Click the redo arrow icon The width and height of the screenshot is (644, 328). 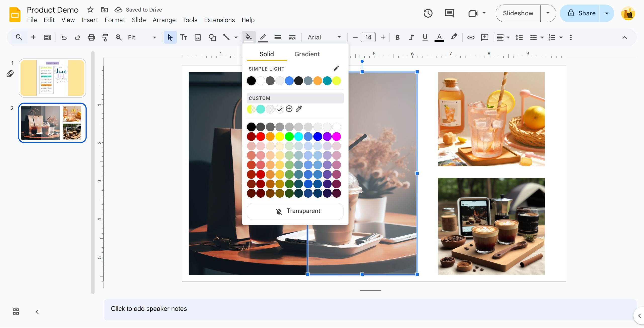click(77, 37)
